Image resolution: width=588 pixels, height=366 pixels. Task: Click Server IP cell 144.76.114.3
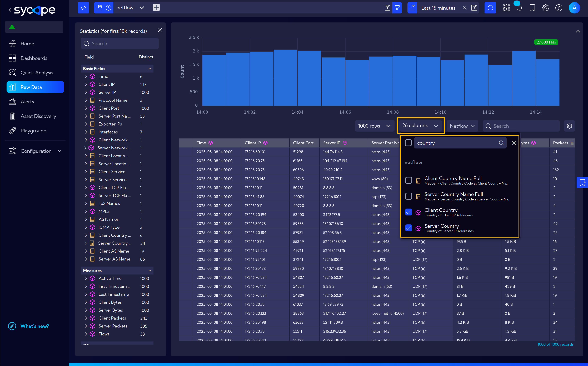333,152
